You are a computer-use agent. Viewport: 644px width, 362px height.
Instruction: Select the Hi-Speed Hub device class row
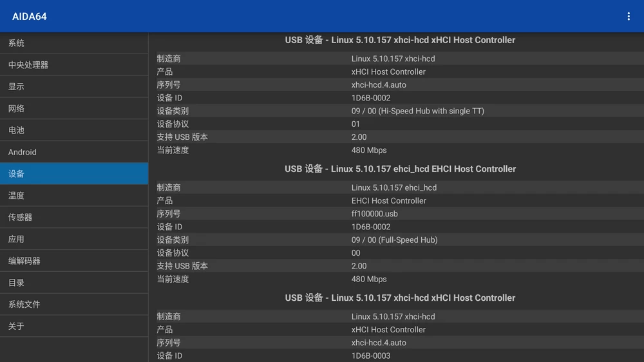pos(396,111)
